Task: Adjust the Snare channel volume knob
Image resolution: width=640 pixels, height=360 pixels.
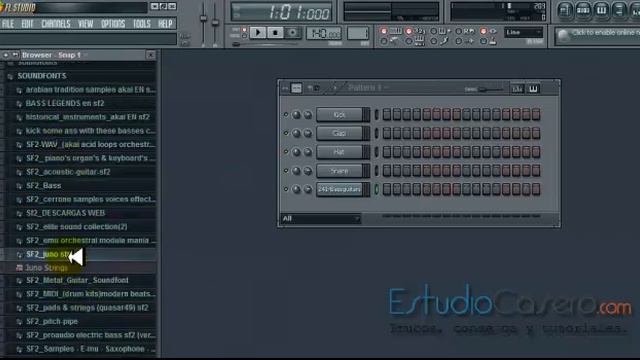Action: tap(308, 171)
